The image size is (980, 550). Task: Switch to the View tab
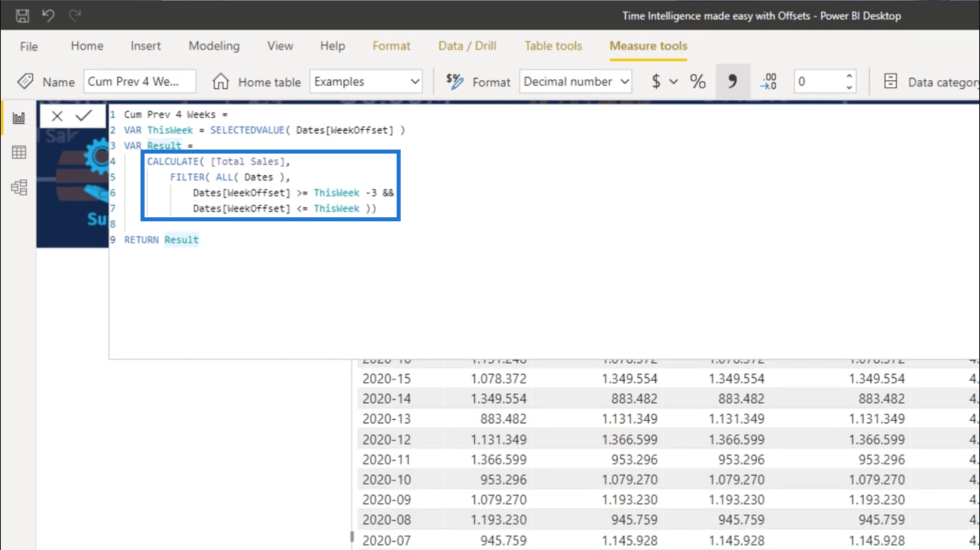(280, 46)
